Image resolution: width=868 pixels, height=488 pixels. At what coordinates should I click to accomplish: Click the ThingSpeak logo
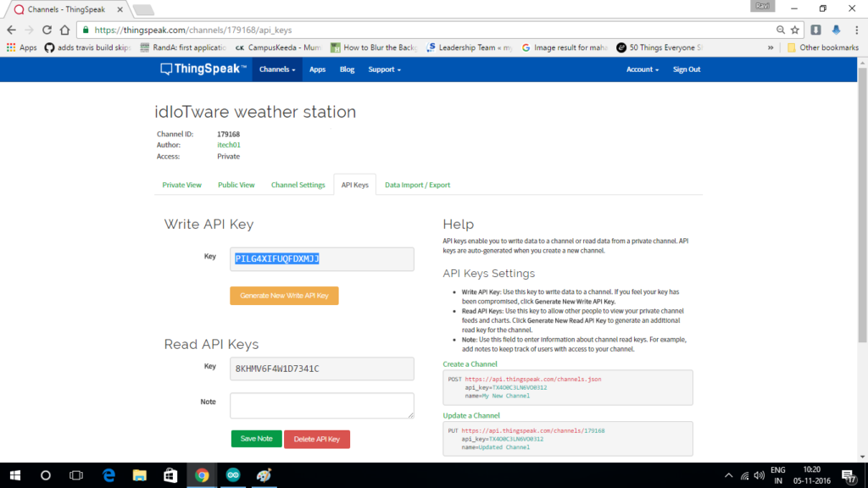click(203, 69)
